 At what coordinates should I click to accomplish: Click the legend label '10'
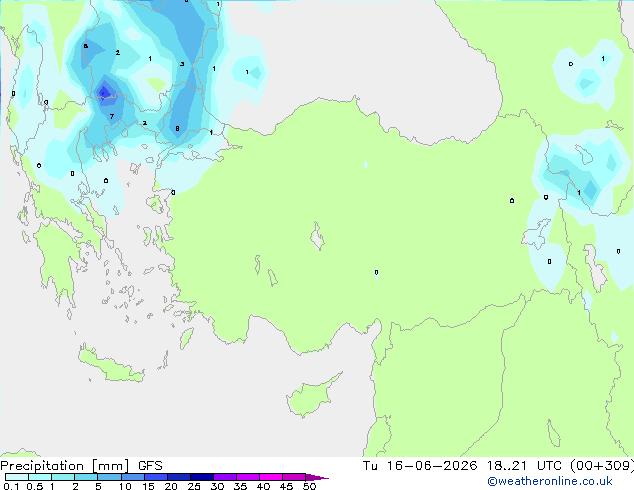pos(125,486)
